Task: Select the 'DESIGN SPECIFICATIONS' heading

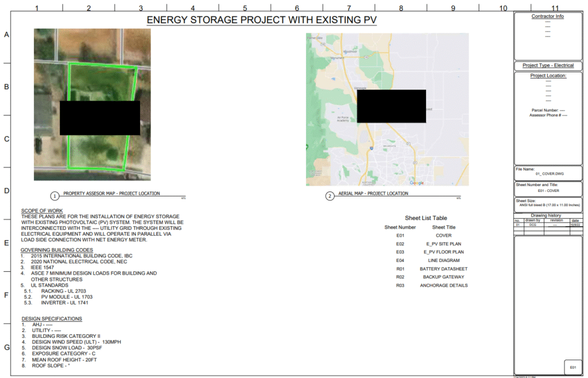Action: 52,319
